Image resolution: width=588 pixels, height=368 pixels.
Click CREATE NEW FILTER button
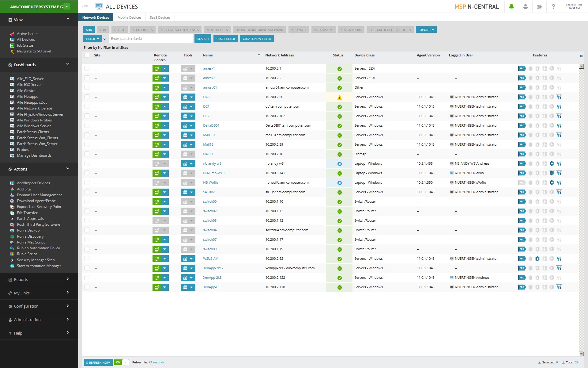257,39
